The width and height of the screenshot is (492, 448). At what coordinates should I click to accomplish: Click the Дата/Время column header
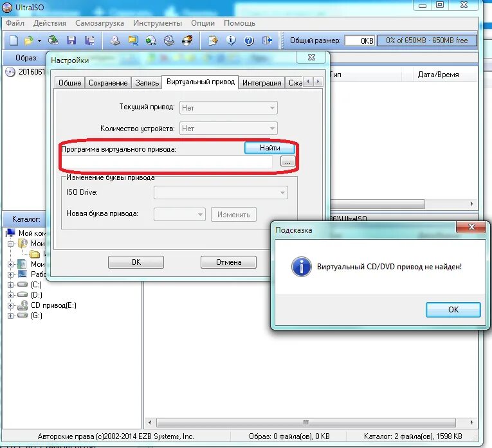tap(438, 75)
